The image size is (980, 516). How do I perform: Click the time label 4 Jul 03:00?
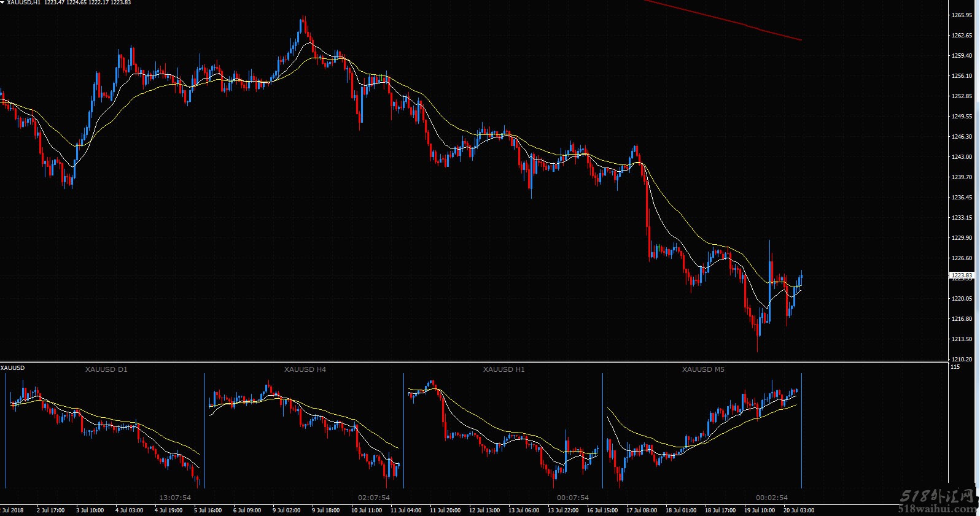(129, 510)
